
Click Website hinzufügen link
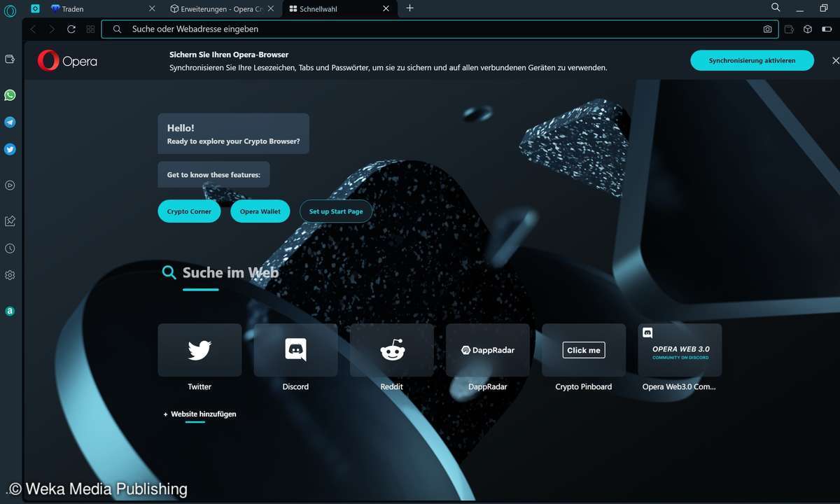[x=199, y=414]
